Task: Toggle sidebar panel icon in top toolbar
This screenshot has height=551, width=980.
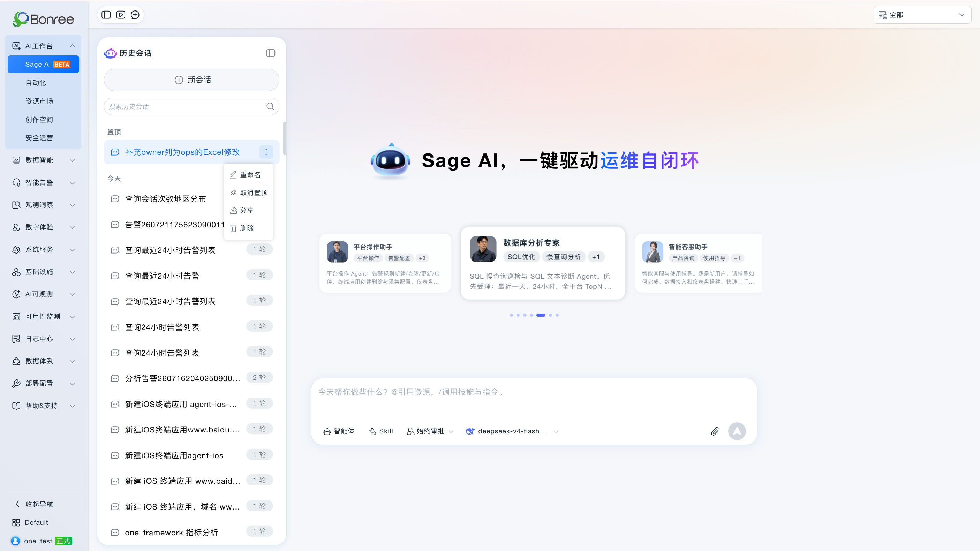Action: [x=106, y=15]
